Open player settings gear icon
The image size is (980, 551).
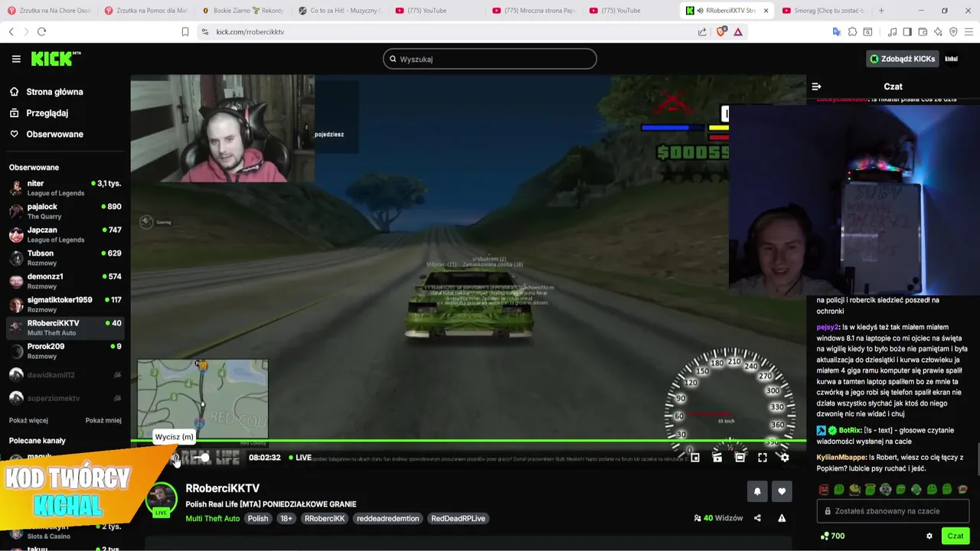tap(784, 458)
